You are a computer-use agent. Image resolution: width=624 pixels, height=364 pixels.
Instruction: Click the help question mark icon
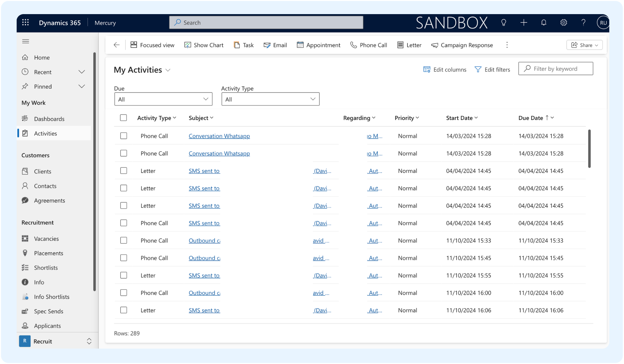[x=583, y=22]
